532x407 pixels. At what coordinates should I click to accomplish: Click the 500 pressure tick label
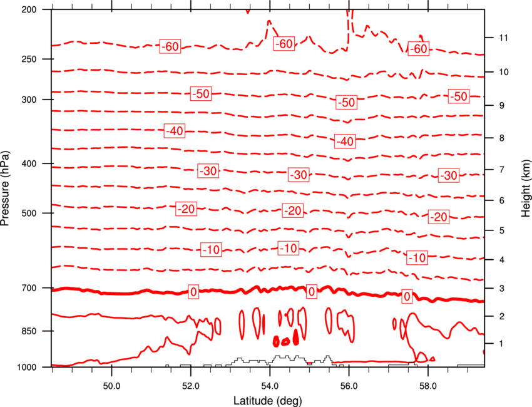(29, 213)
